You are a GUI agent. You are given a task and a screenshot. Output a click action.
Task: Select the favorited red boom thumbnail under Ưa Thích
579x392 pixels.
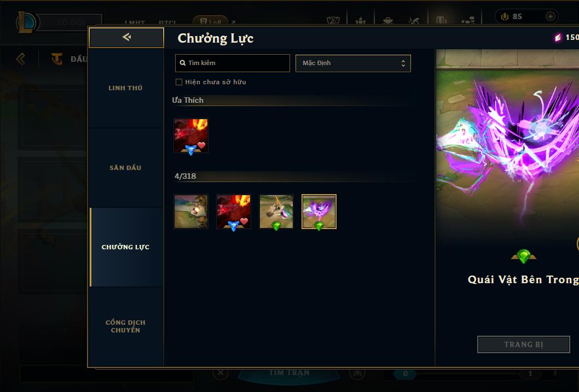(191, 136)
